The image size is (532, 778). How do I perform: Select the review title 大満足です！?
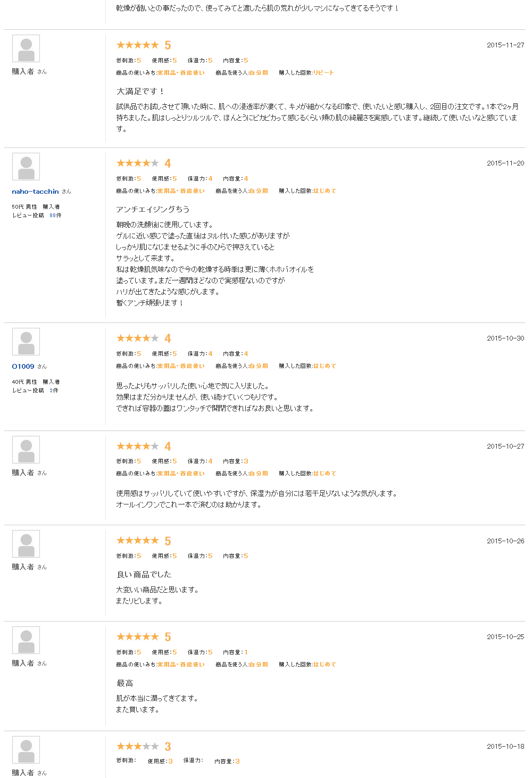click(140, 92)
